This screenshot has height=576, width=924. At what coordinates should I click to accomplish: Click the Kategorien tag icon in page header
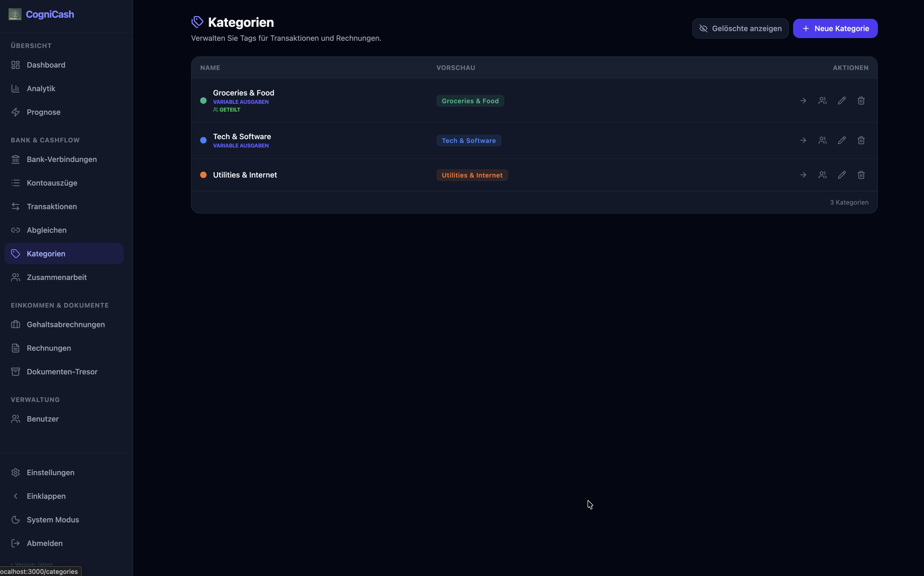(x=197, y=22)
